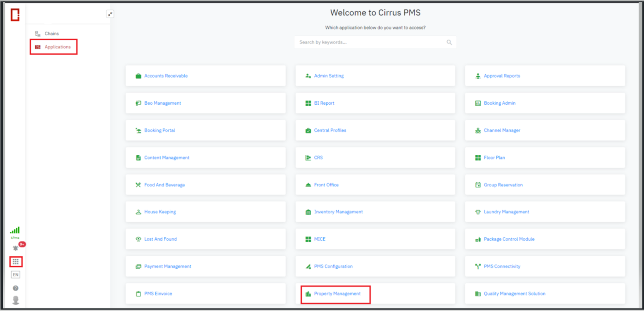
Task: Click the Approval Reports icon
Action: coord(478,76)
